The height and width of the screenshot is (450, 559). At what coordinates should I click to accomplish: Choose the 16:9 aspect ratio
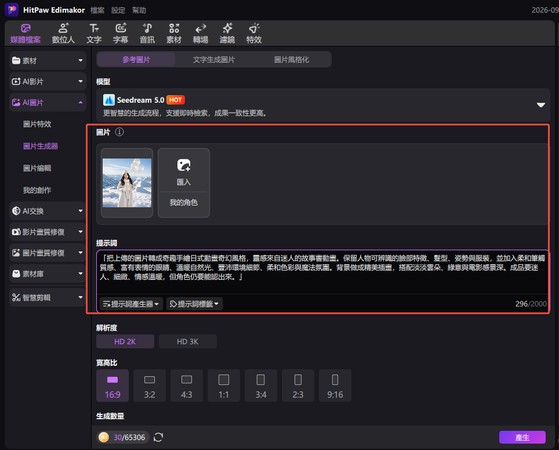[112, 386]
